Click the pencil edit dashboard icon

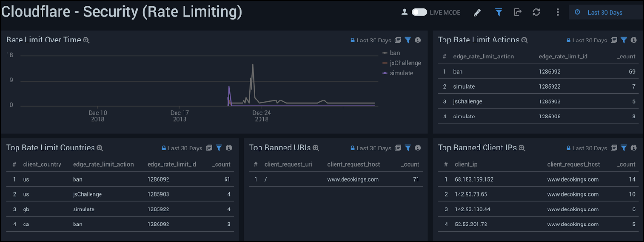tap(477, 13)
